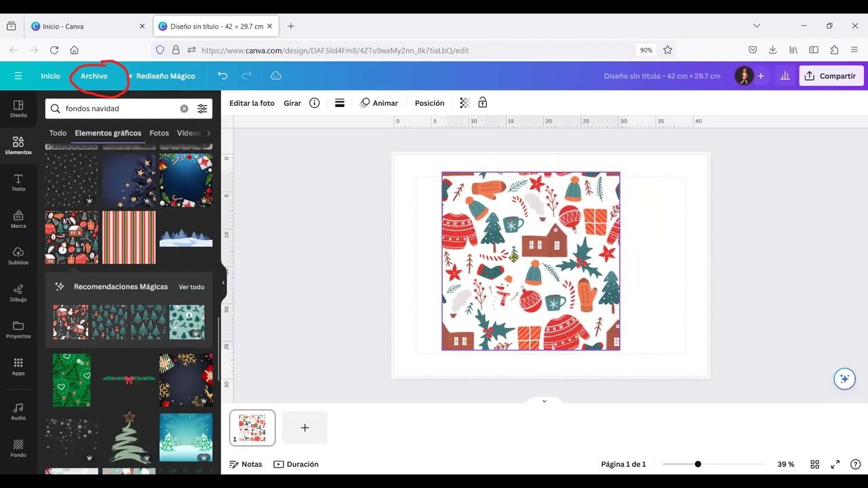
Task: Click the Girar button
Action: (292, 103)
